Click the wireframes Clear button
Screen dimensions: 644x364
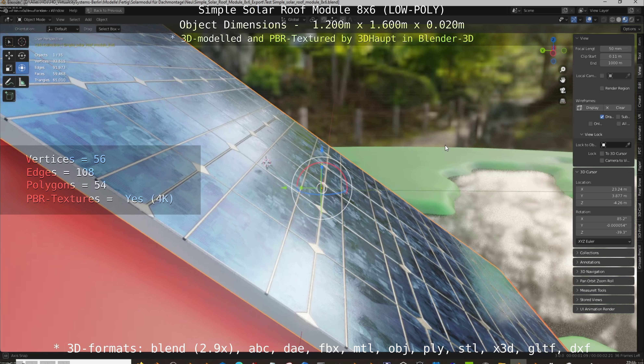pos(617,108)
